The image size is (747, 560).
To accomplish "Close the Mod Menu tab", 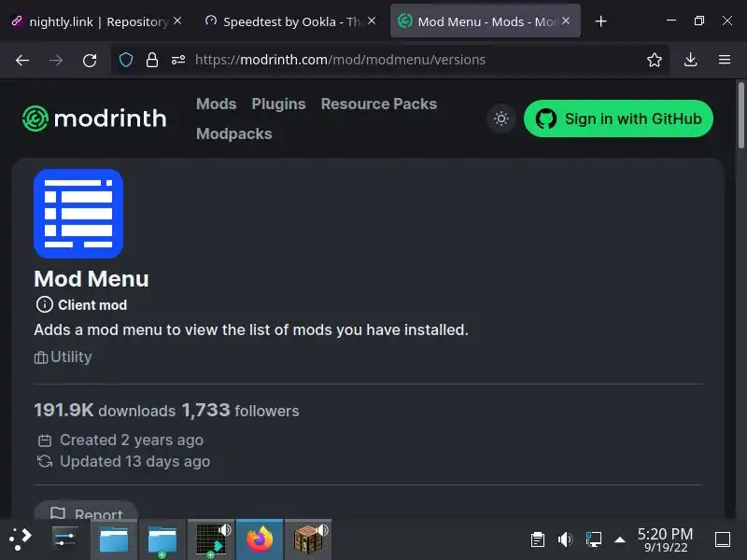I will point(566,21).
